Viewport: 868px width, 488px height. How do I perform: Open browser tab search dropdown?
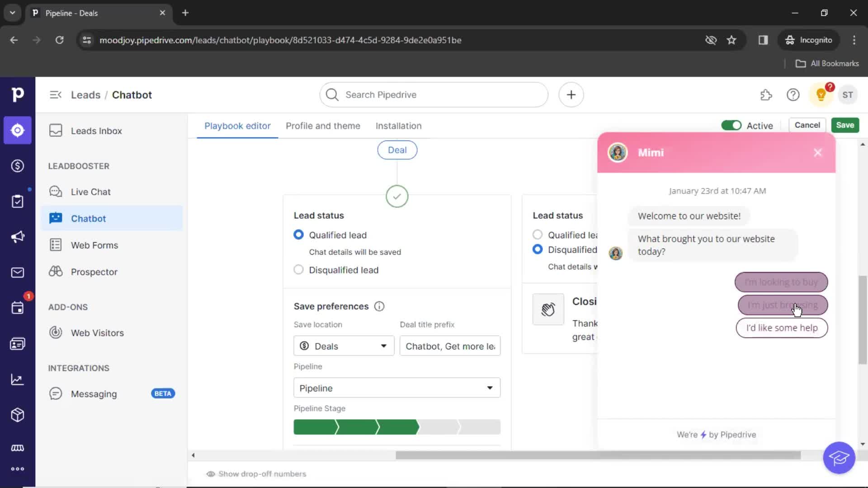click(12, 13)
